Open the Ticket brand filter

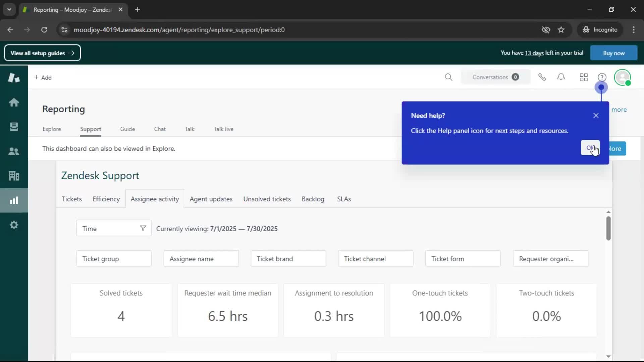288,259
